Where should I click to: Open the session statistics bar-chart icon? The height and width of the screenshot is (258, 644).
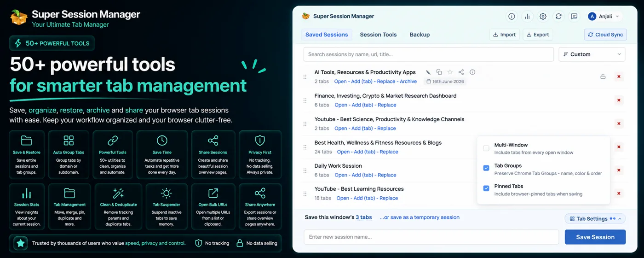pyautogui.click(x=527, y=16)
